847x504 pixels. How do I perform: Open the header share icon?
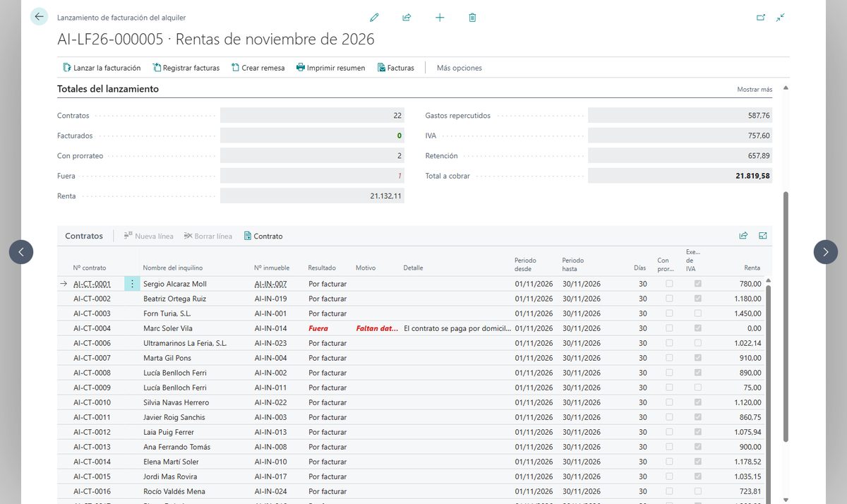(x=407, y=18)
